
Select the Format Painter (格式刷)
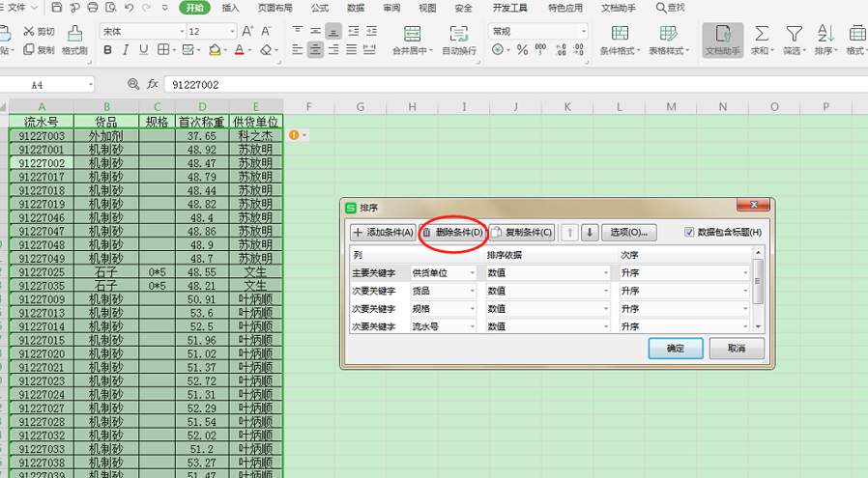(x=74, y=41)
